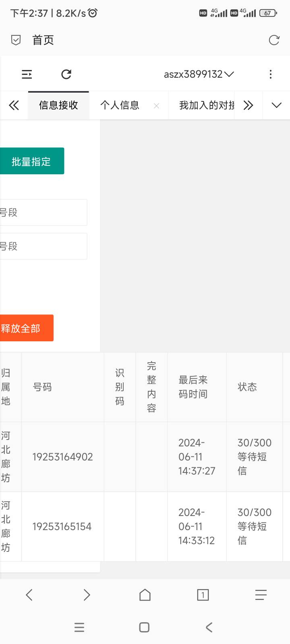Image resolution: width=290 pixels, height=644 pixels.
Task: Switch to the 信息接收 tab
Action: (x=58, y=105)
